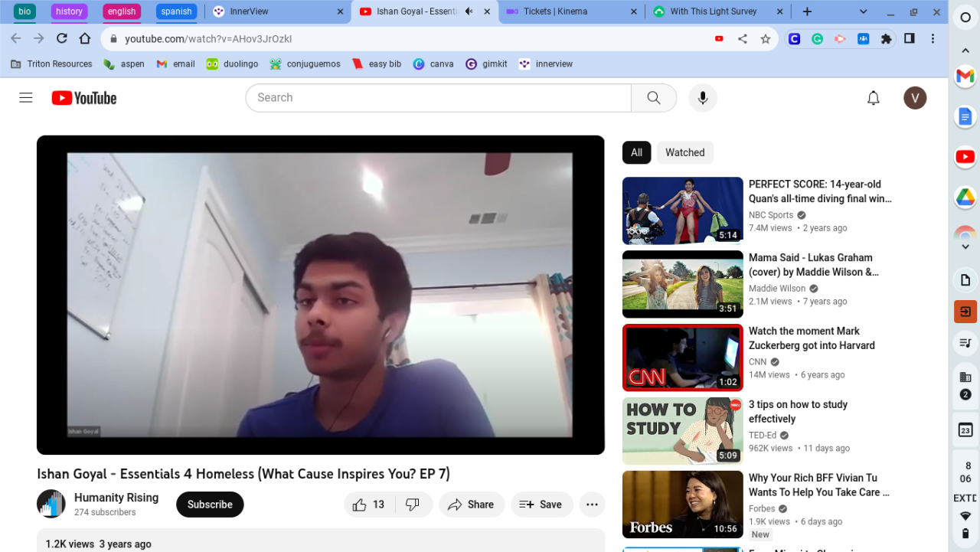Expand the spanish tab group

pos(176,11)
